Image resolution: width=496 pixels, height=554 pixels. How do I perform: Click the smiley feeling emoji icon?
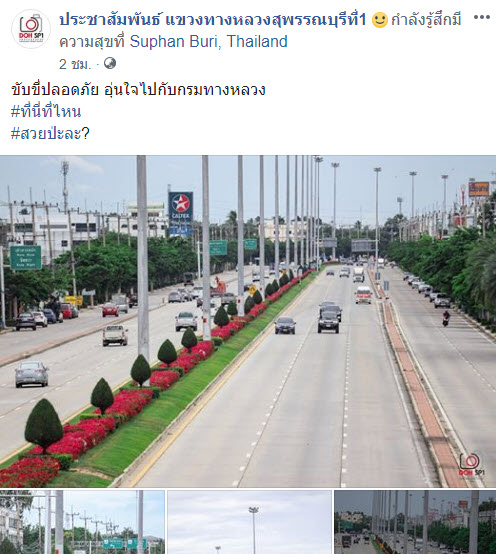(x=380, y=20)
